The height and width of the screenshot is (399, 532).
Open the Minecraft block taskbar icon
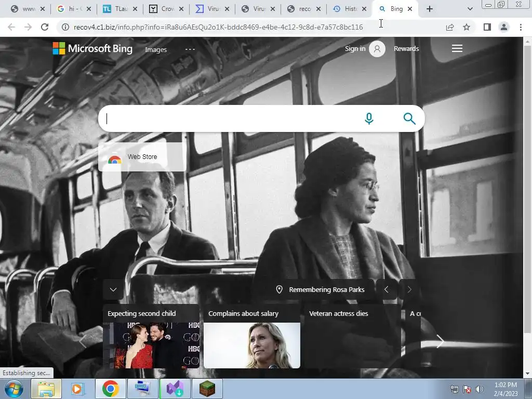(x=207, y=389)
